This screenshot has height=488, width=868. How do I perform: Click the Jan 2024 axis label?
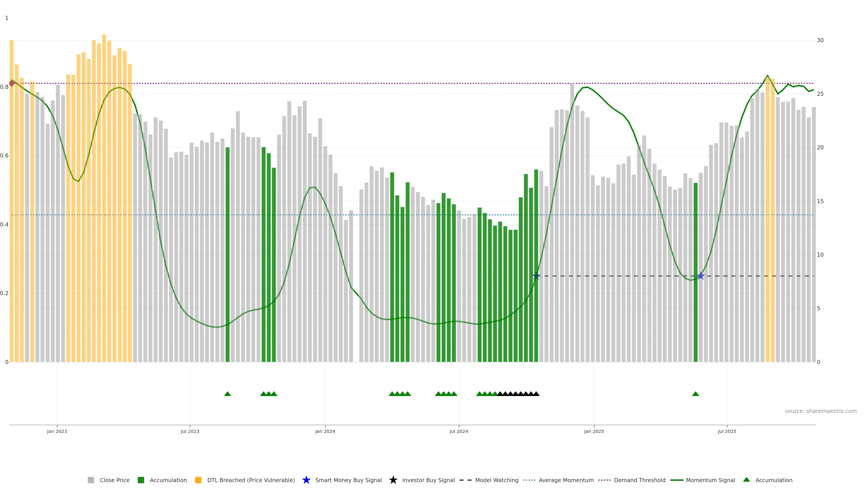325,432
